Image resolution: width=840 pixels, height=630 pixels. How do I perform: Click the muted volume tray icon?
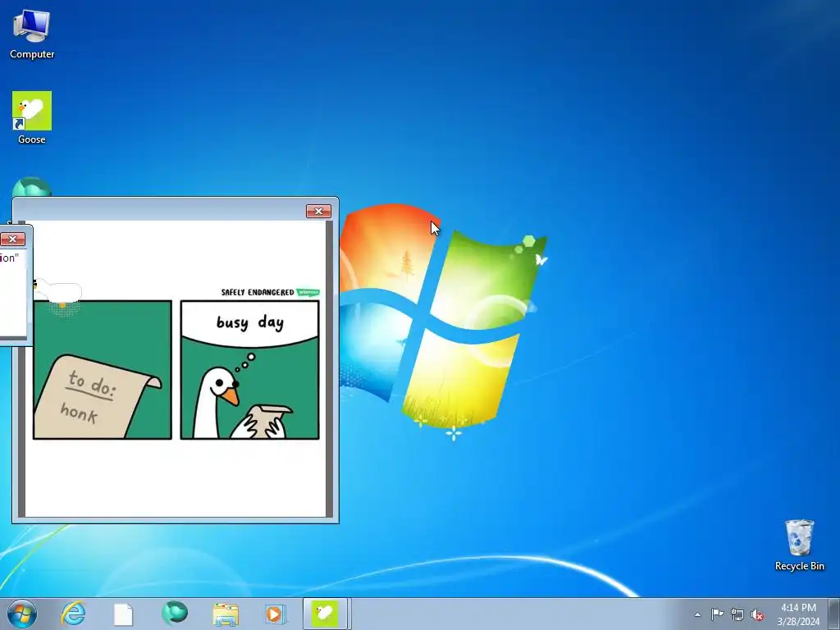click(x=757, y=614)
